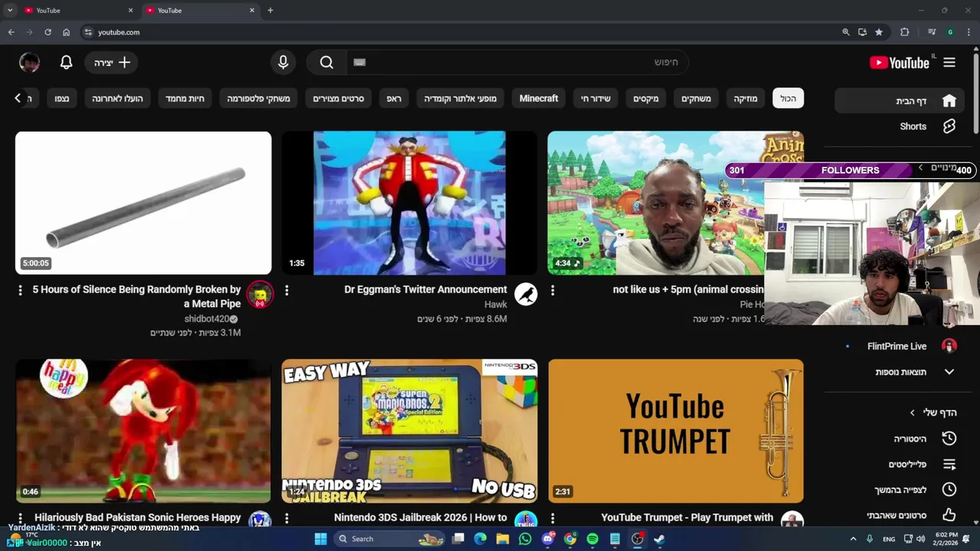980x551 pixels.
Task: Click the YouTube search input field
Action: coord(517,63)
